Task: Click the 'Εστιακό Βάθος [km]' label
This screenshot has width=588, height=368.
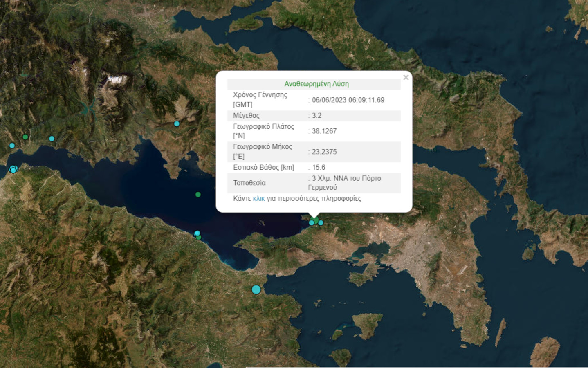Action: pyautogui.click(x=263, y=167)
